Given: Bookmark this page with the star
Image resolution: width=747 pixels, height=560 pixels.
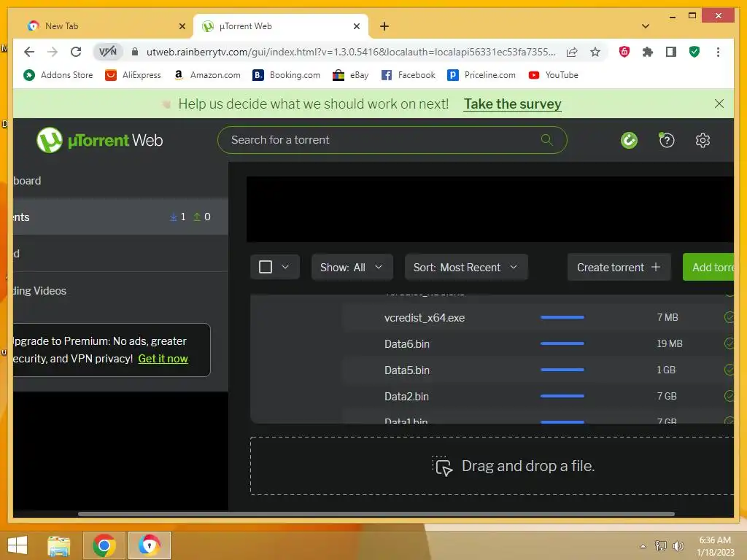Looking at the screenshot, I should 595,52.
